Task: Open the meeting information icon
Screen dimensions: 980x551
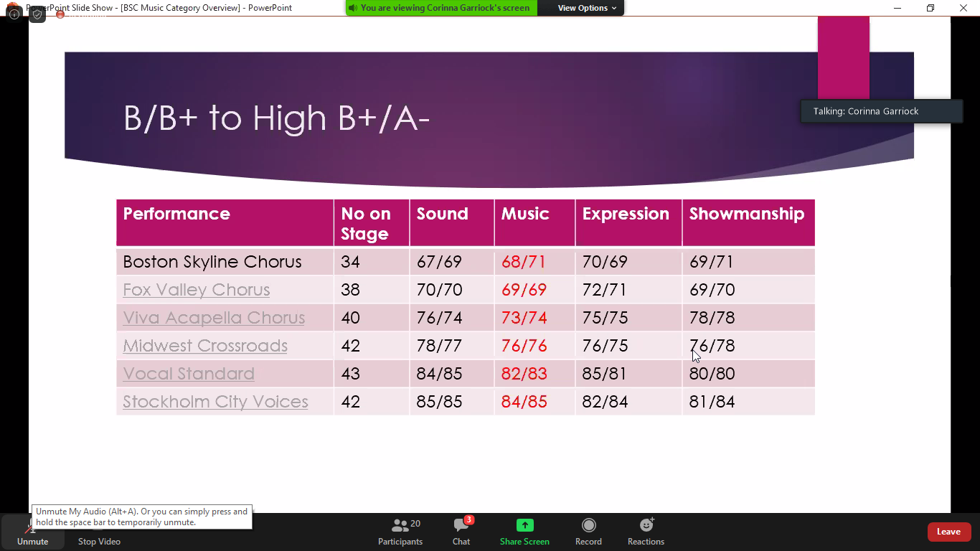Action: click(14, 14)
